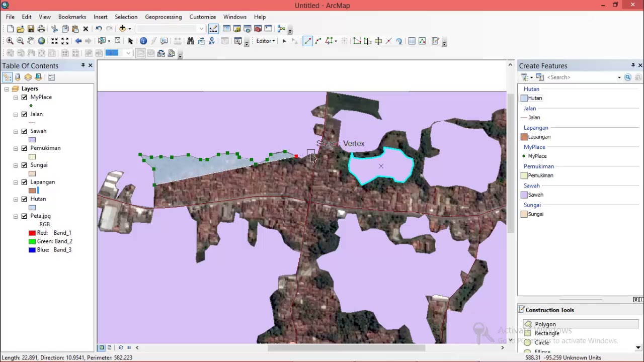
Task: Uncheck the MyPlace layer
Action: 24,97
